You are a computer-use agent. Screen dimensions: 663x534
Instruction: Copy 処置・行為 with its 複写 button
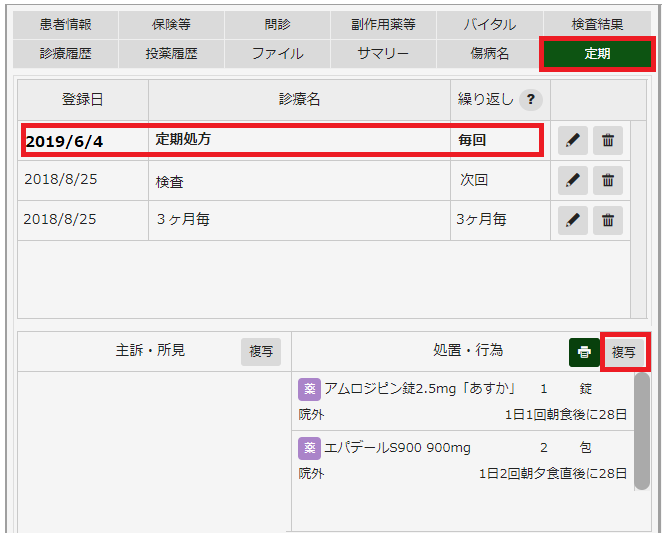(x=624, y=352)
